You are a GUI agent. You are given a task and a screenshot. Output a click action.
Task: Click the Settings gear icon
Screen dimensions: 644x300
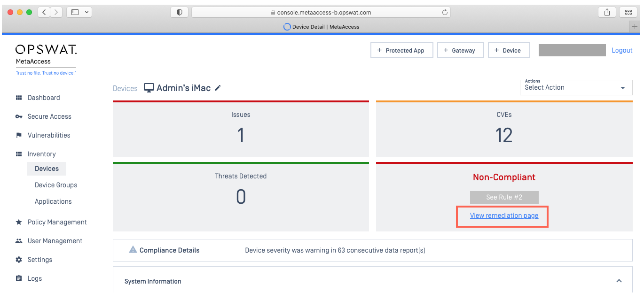pyautogui.click(x=19, y=260)
